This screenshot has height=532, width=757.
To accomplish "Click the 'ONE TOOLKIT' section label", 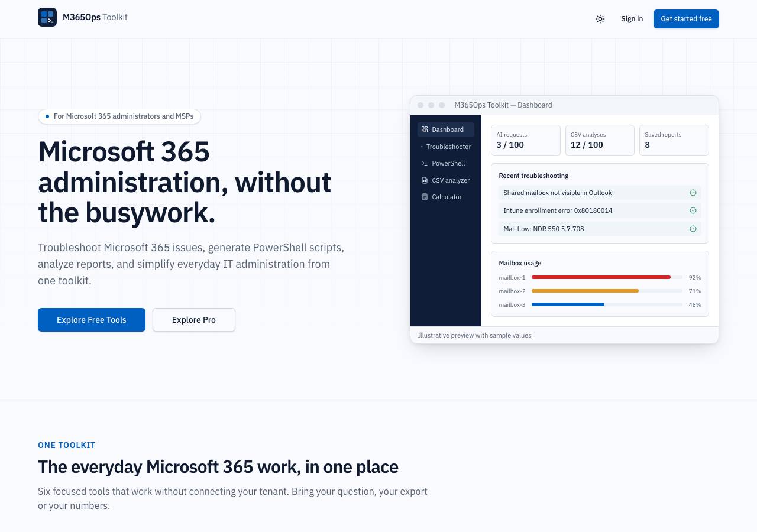I will [x=67, y=445].
